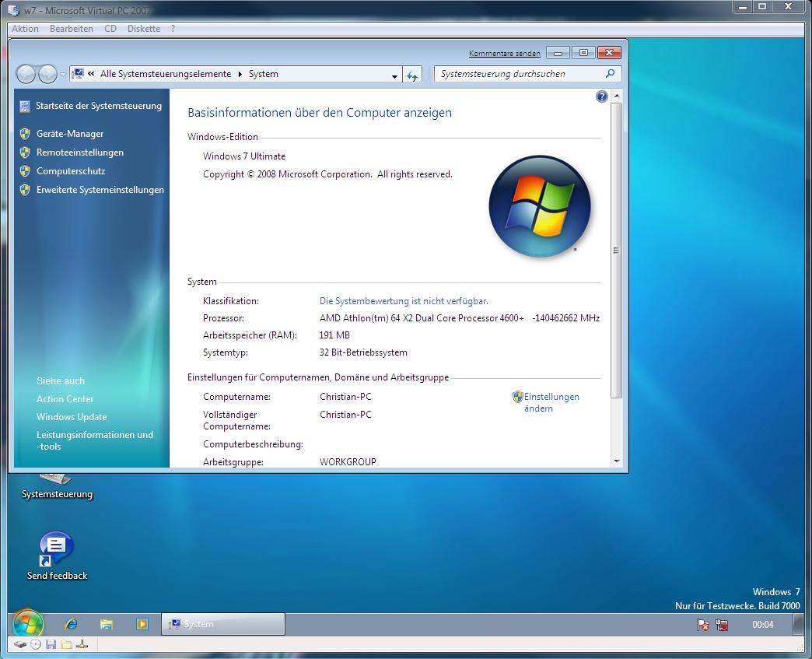812x659 pixels.
Task: Open the Diskette menu
Action: (x=144, y=29)
